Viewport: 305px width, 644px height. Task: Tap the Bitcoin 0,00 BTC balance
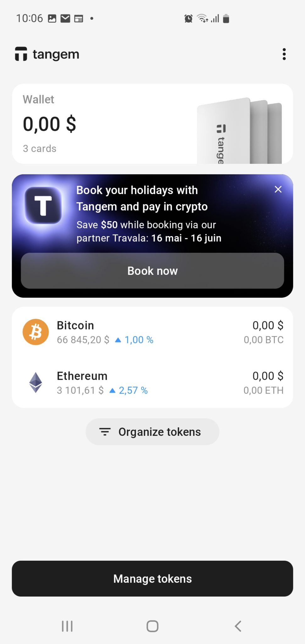click(263, 340)
